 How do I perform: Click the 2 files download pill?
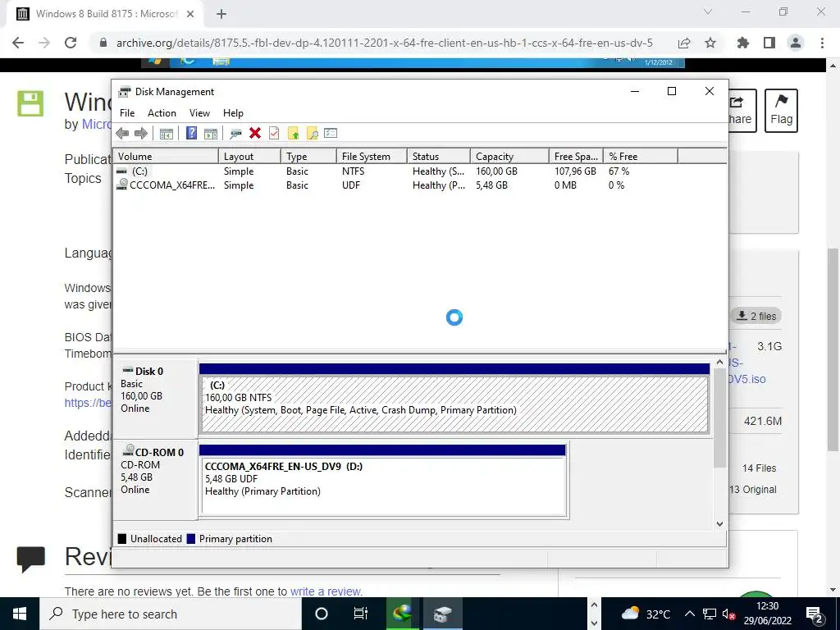756,316
